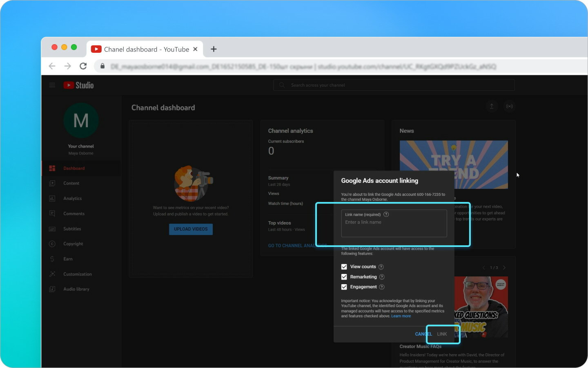Viewport: 588px width, 368px height.
Task: Click the Top videos heading
Action: coord(279,223)
